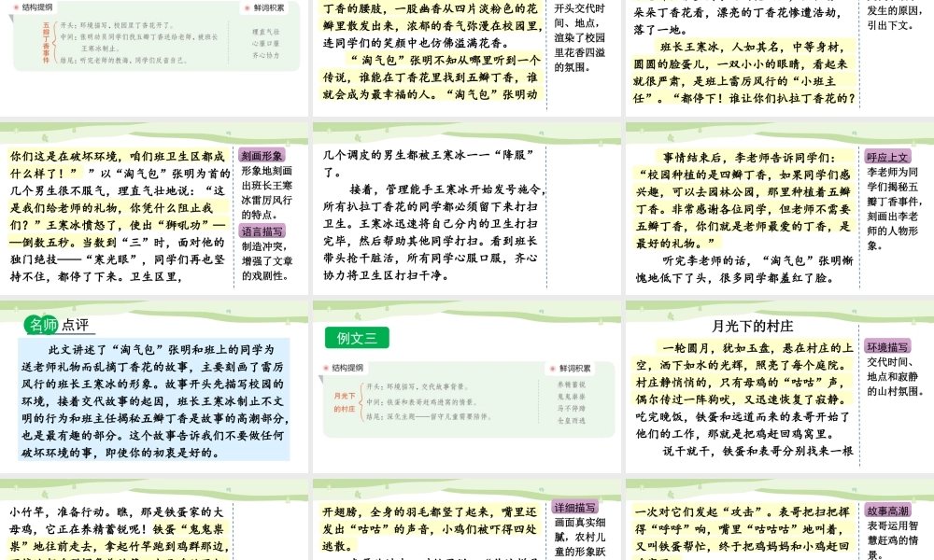Click the side note 形象地刻画出班长王寒冰

click(267, 192)
